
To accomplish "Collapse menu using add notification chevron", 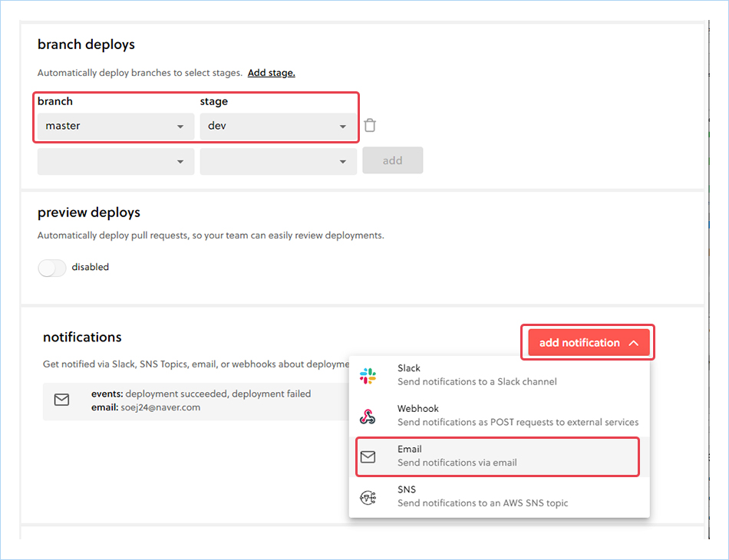I will 633,343.
